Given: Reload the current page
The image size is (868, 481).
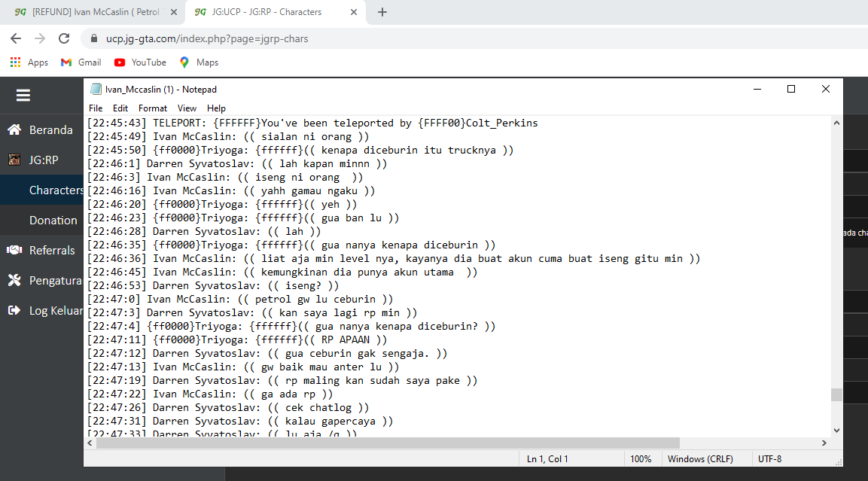Looking at the screenshot, I should click(x=64, y=38).
